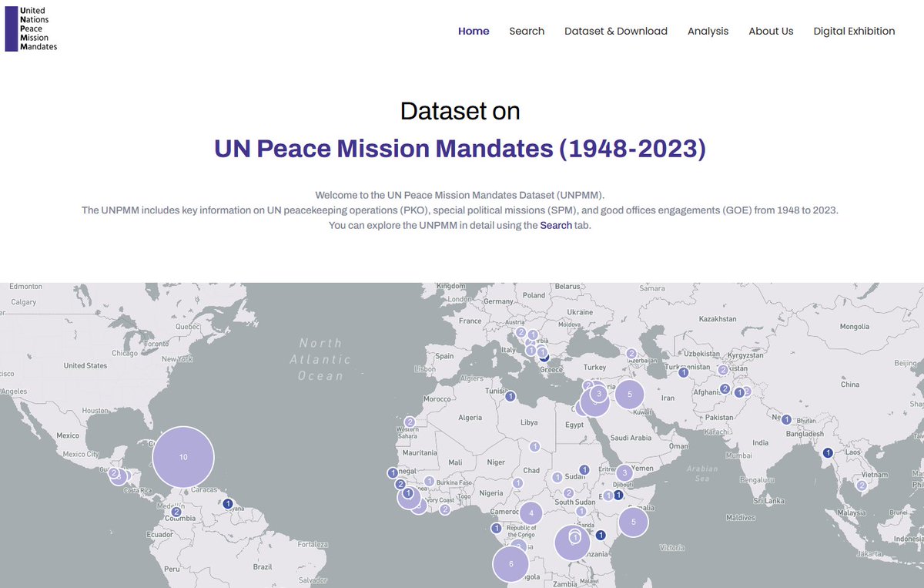This screenshot has height=588, width=924.
Task: Click the marker 1 over Nepal
Action: pyautogui.click(x=786, y=420)
